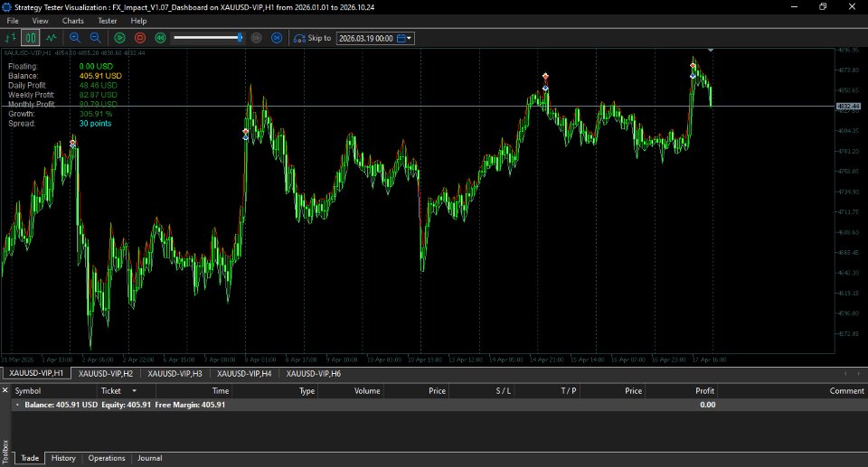Stop the strategy test

tap(140, 38)
